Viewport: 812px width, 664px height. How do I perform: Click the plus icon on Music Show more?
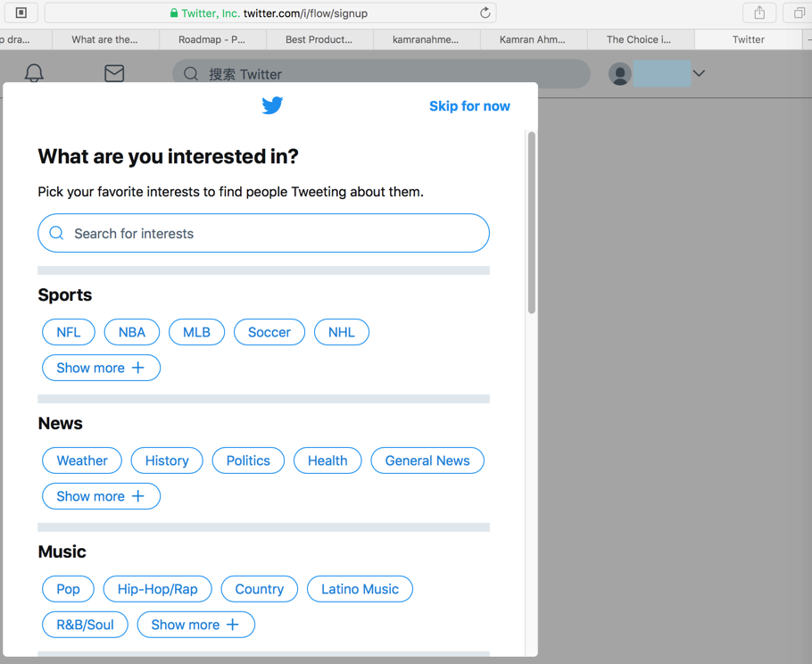click(x=233, y=625)
